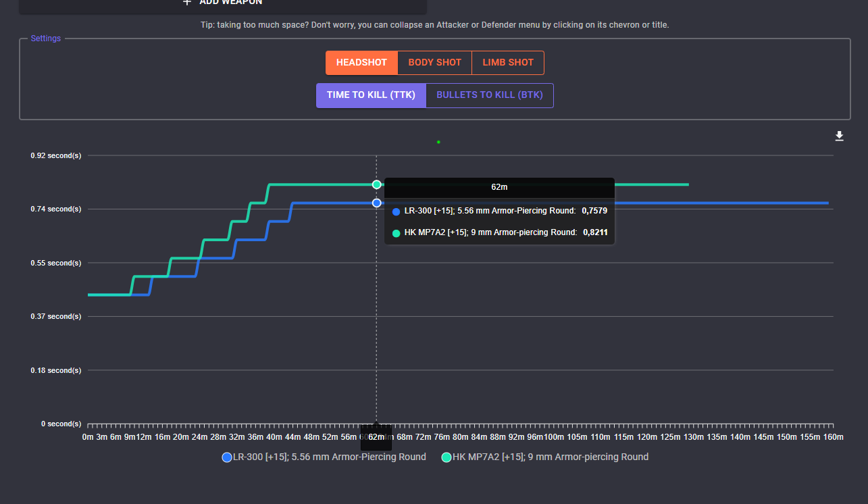Switch to BODY SHOT mode

434,63
